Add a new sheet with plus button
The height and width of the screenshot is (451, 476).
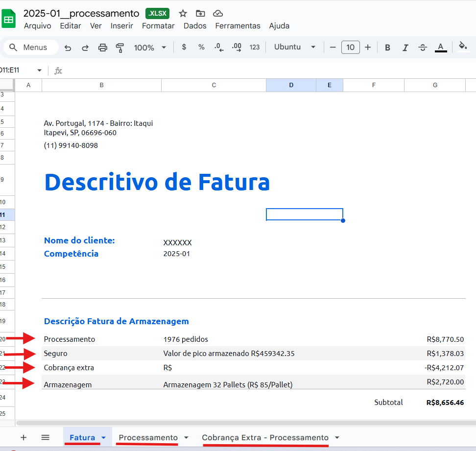coord(24,437)
